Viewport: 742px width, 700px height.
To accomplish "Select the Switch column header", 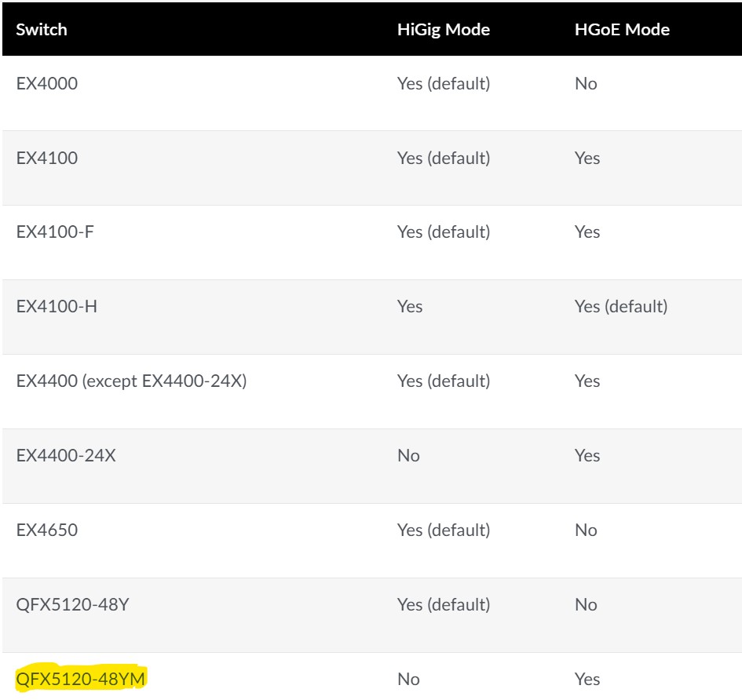I will coord(41,29).
